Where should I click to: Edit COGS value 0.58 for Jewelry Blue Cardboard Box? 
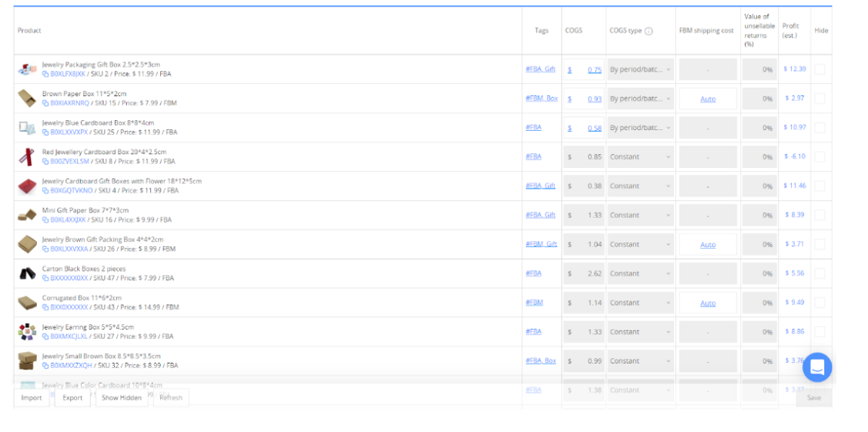pos(593,128)
